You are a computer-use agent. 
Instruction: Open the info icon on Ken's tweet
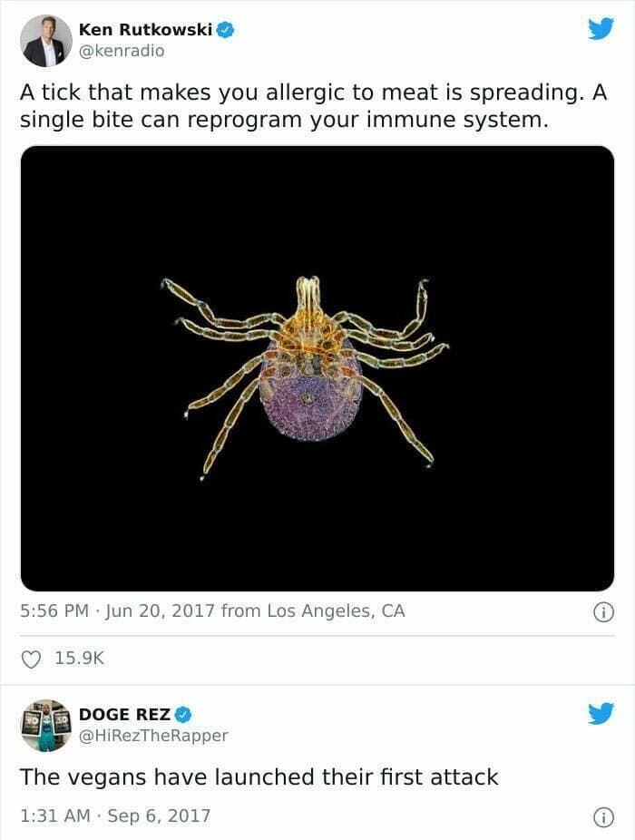click(604, 611)
